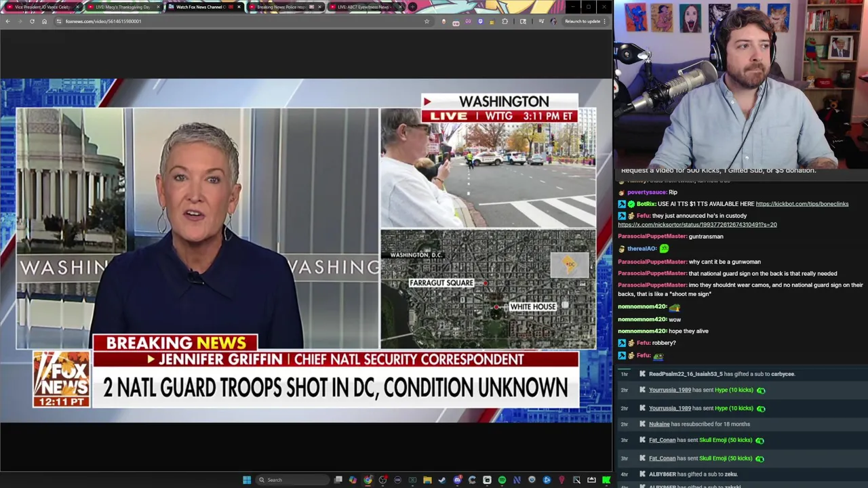Click the BotRix username in chat
The height and width of the screenshot is (488, 868).
[x=648, y=204]
